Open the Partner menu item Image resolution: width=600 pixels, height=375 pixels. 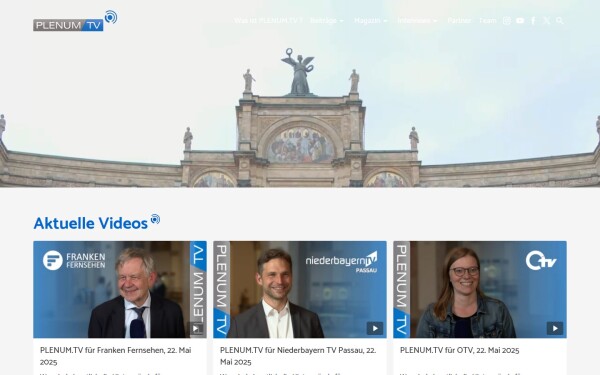(459, 21)
